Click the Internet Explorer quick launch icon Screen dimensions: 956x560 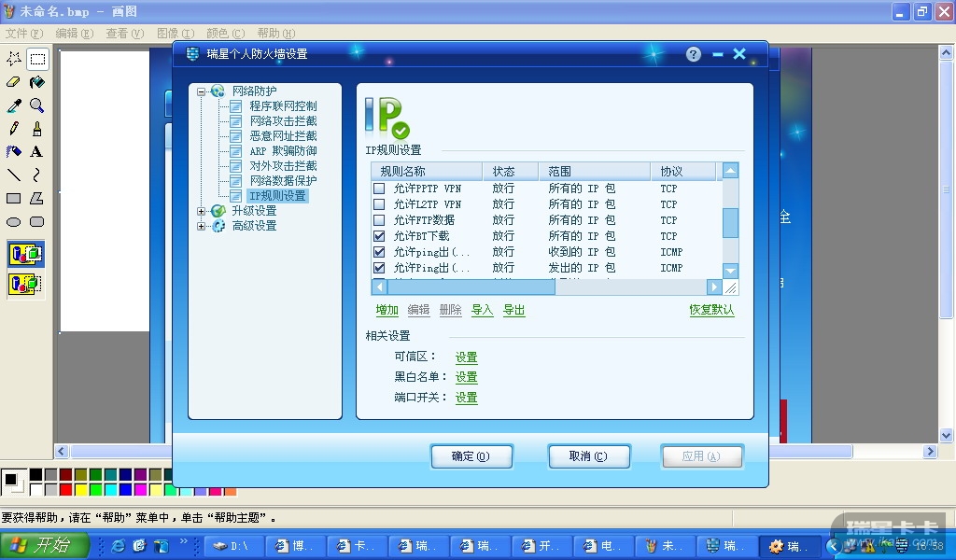tap(119, 545)
